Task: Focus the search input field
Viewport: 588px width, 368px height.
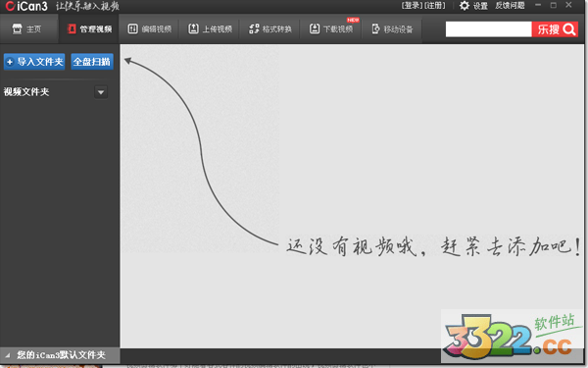Action: pos(488,29)
